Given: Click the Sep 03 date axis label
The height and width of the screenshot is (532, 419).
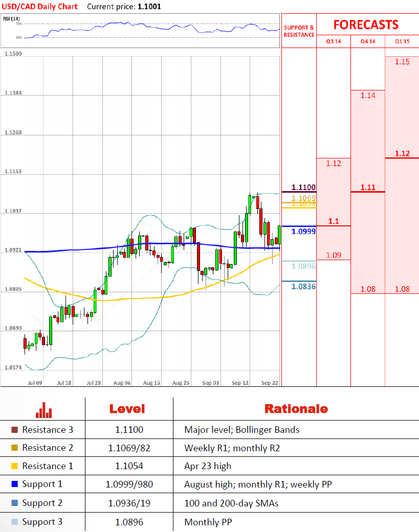Looking at the screenshot, I should point(210,383).
